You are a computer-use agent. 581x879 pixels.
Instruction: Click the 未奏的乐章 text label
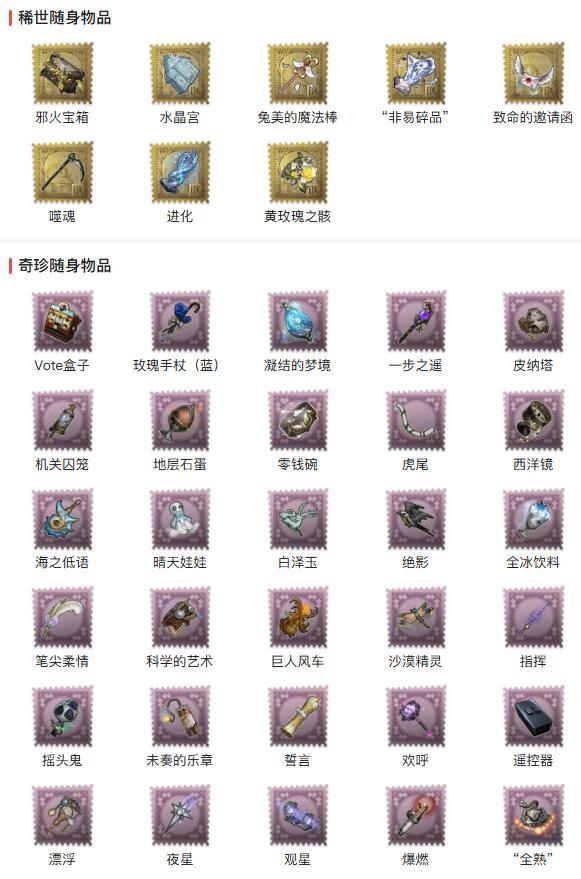click(180, 760)
